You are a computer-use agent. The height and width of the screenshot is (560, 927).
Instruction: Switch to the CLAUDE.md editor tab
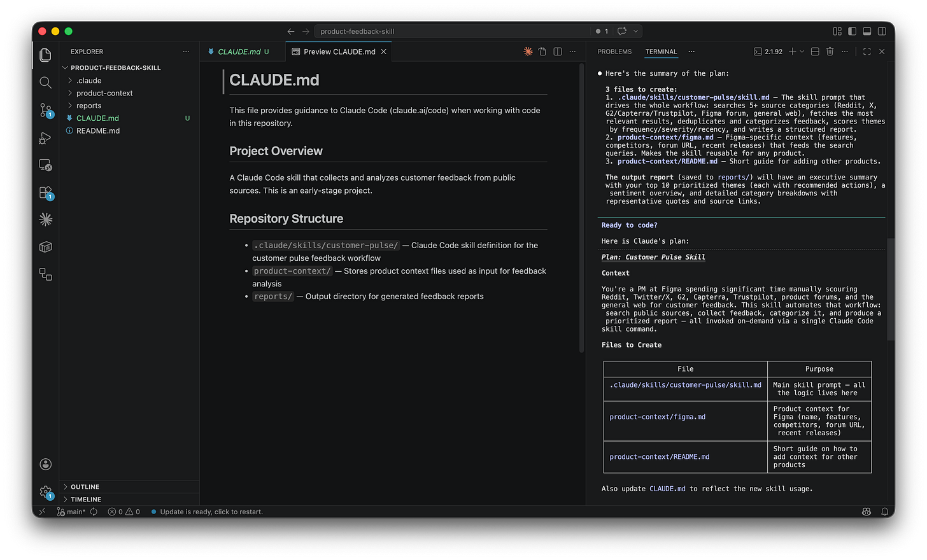tap(242, 51)
